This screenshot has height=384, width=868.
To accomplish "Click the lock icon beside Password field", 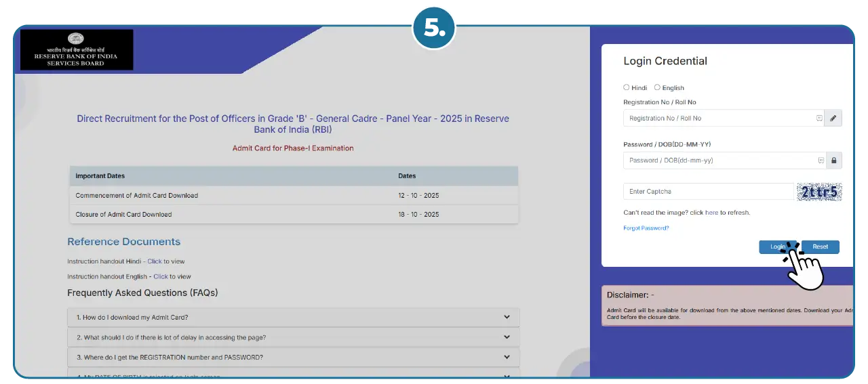I will [833, 161].
